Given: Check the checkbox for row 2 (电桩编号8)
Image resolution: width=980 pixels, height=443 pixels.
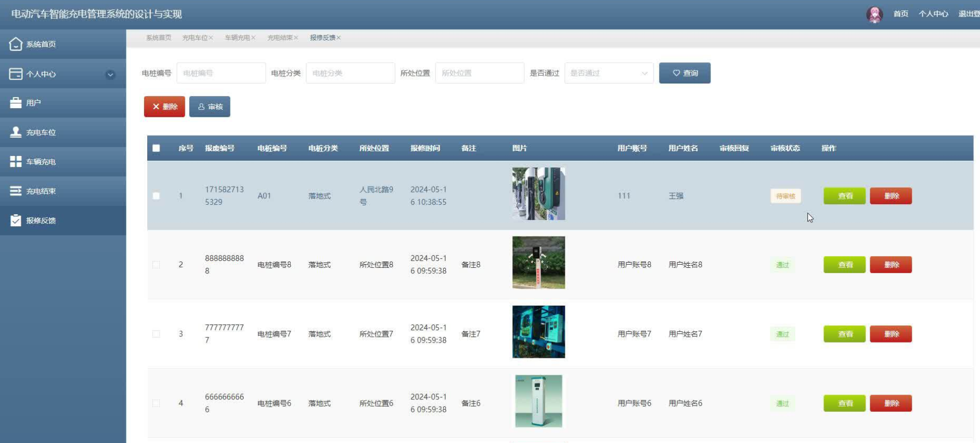Looking at the screenshot, I should 156,265.
